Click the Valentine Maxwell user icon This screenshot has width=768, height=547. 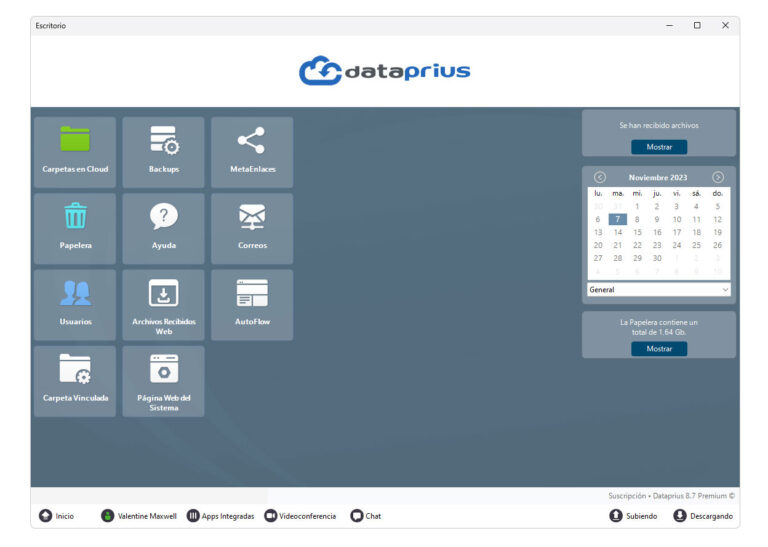[107, 516]
